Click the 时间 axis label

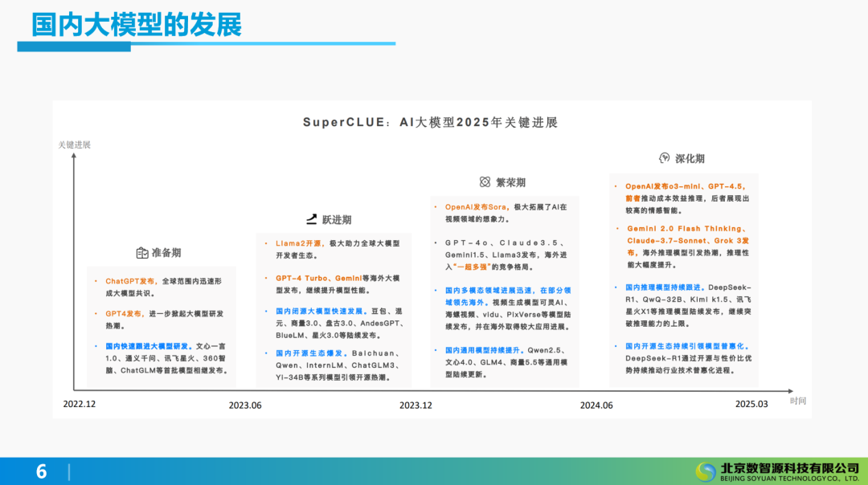(x=798, y=401)
